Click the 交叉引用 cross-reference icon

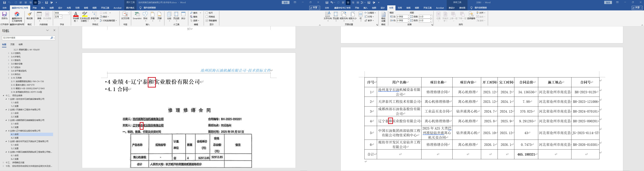point(125,15)
